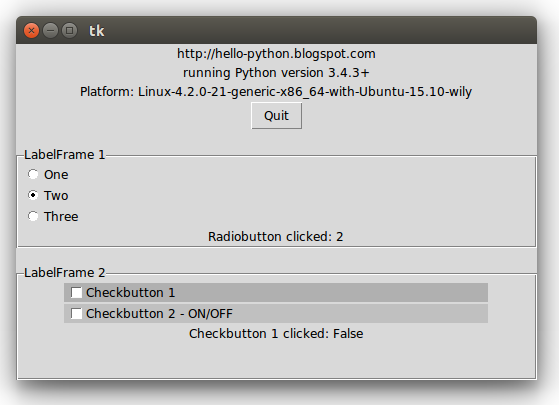Screen dimensions: 559x405
Task: Click the LabelFrame 2 title
Action: pyautogui.click(x=65, y=273)
